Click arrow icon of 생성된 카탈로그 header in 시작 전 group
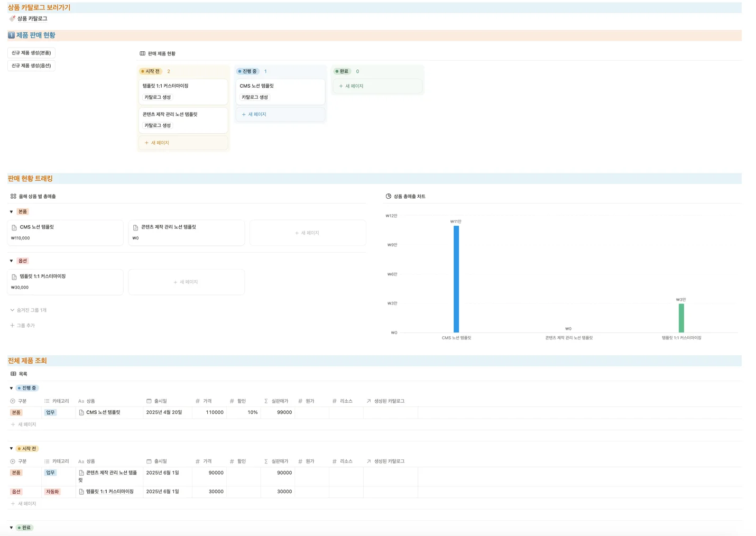This screenshot has width=756, height=536. tap(369, 461)
